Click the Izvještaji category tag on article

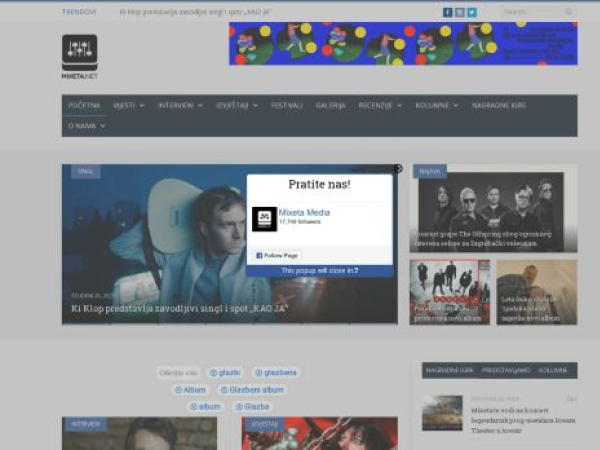coord(265,424)
